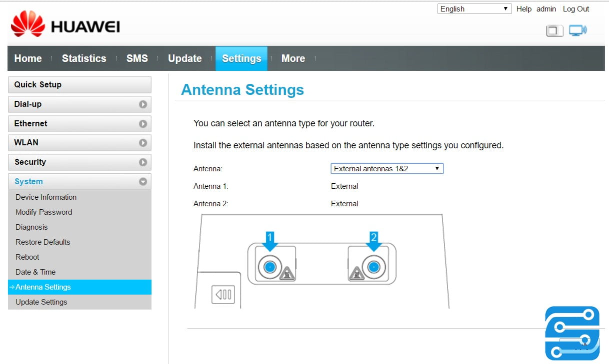
Task: Click the blue circuit logo icon
Action: tap(572, 333)
